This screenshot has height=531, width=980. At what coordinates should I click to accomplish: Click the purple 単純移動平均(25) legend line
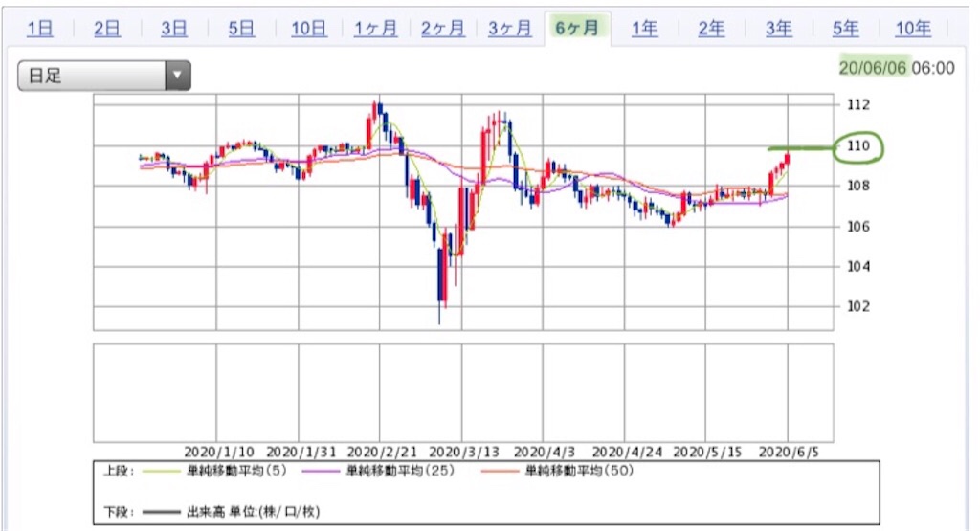321,471
